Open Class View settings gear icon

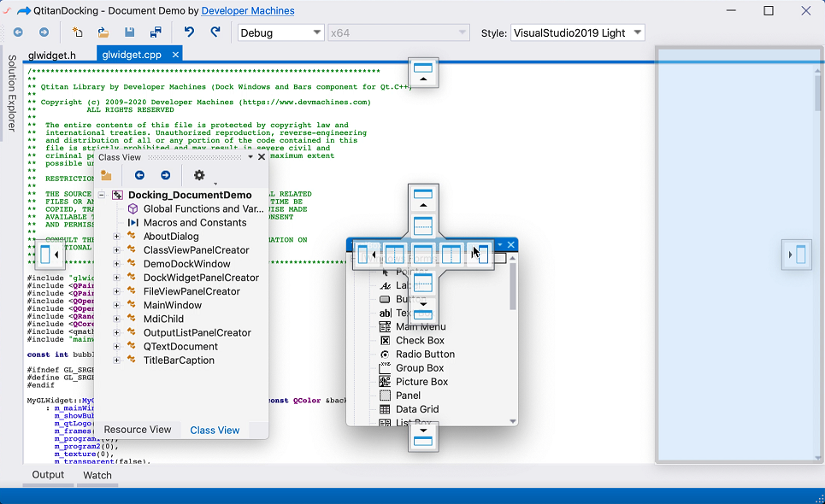(199, 175)
